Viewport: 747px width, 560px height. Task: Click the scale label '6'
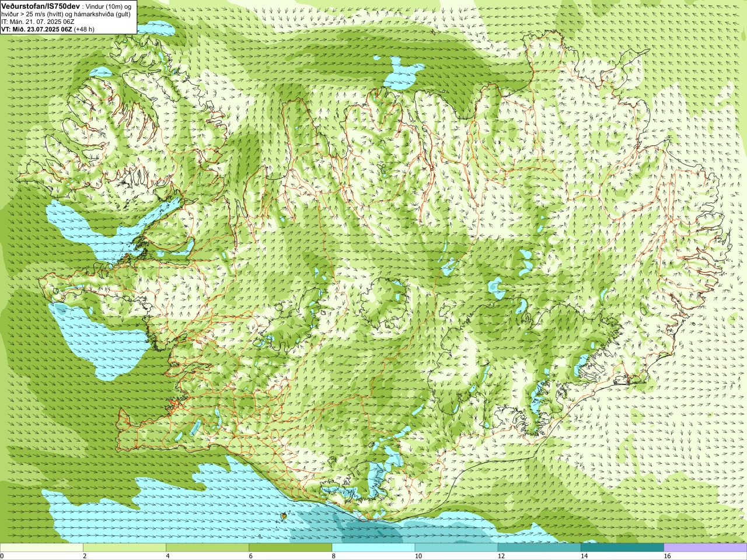[250, 556]
